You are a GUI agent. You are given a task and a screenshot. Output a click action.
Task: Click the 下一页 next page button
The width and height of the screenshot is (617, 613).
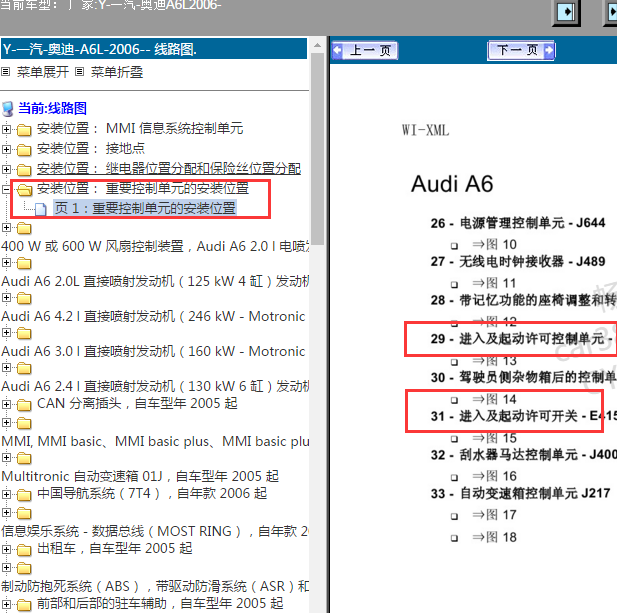coord(521,50)
